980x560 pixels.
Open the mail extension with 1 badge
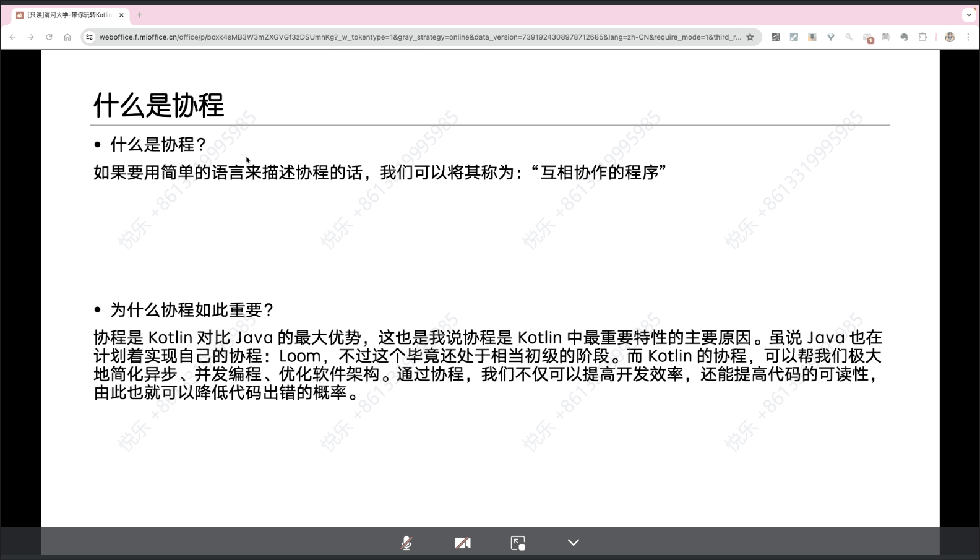(868, 38)
